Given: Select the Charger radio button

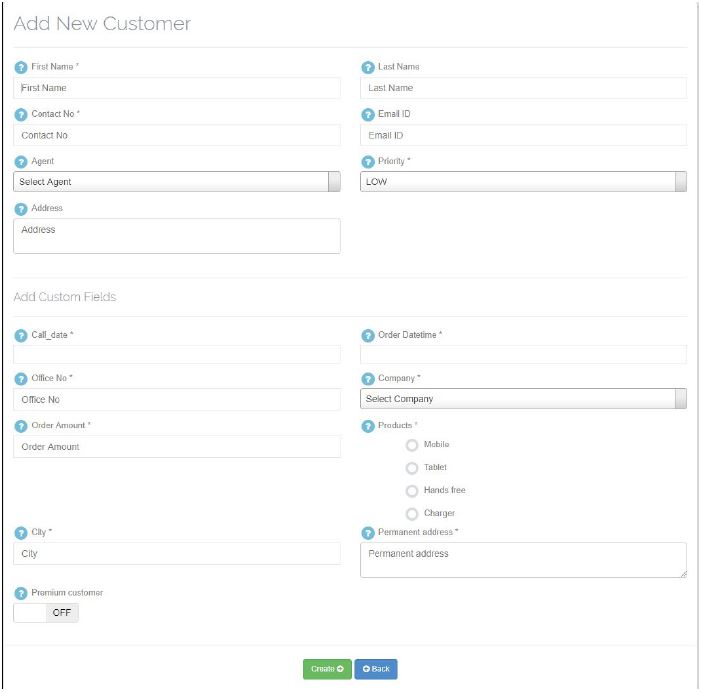Looking at the screenshot, I should click(412, 514).
